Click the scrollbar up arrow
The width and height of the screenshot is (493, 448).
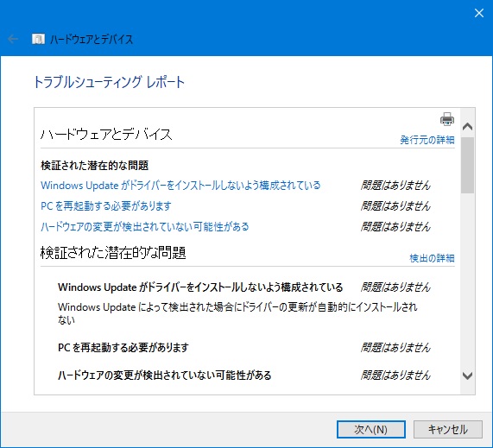click(x=468, y=126)
